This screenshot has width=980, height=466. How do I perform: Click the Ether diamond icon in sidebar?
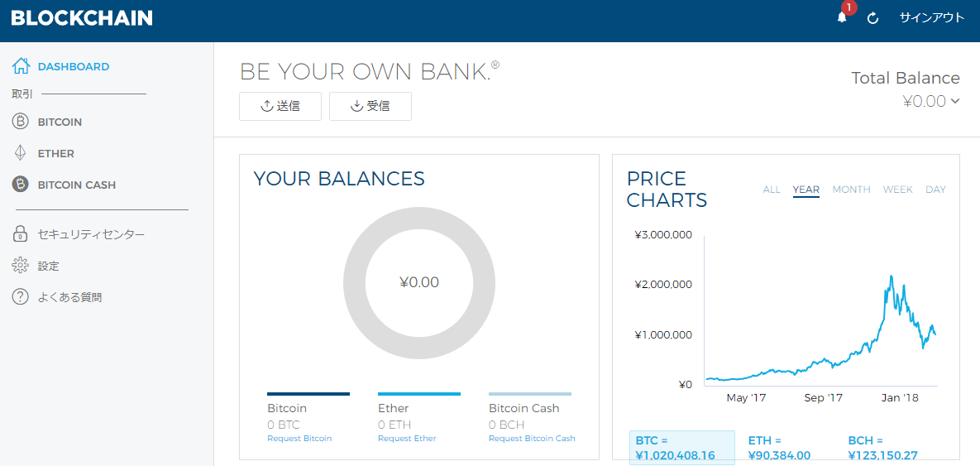coord(20,153)
